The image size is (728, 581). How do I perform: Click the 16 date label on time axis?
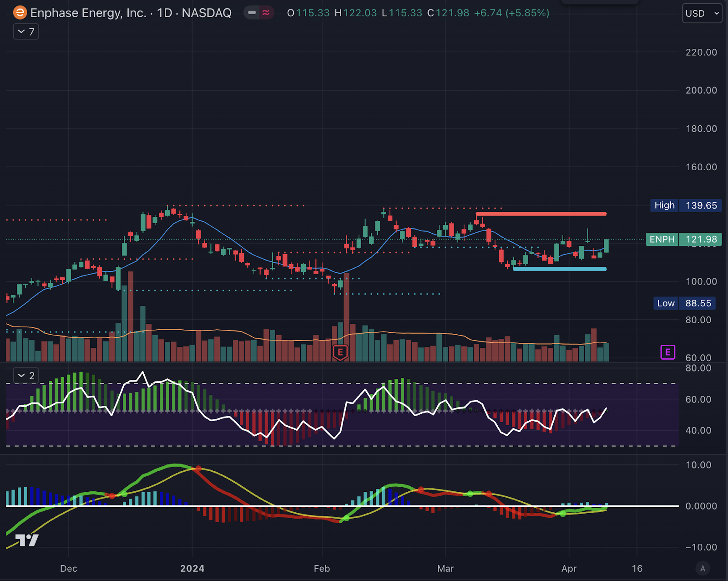pyautogui.click(x=637, y=568)
